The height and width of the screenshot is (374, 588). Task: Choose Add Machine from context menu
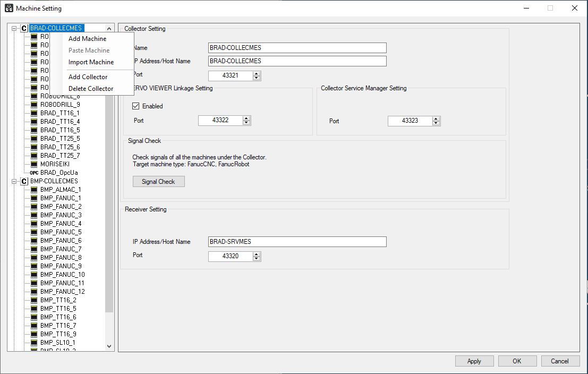[x=87, y=39]
